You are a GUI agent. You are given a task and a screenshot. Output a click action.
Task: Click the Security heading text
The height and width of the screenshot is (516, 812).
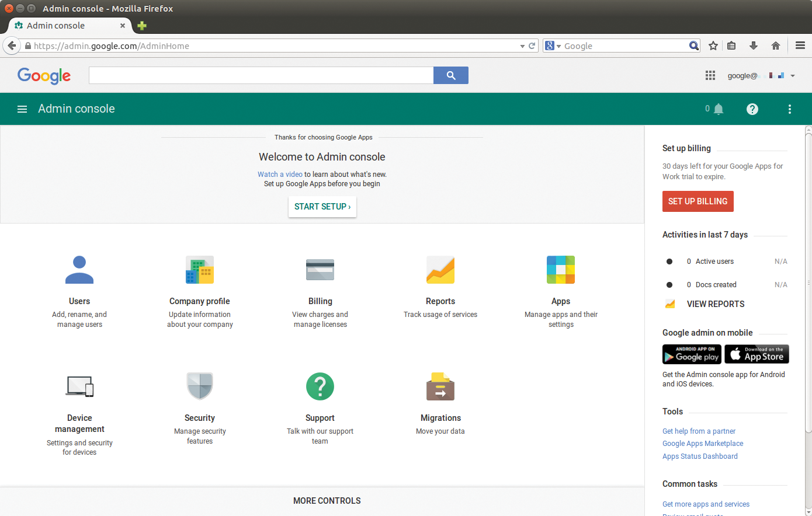200,418
